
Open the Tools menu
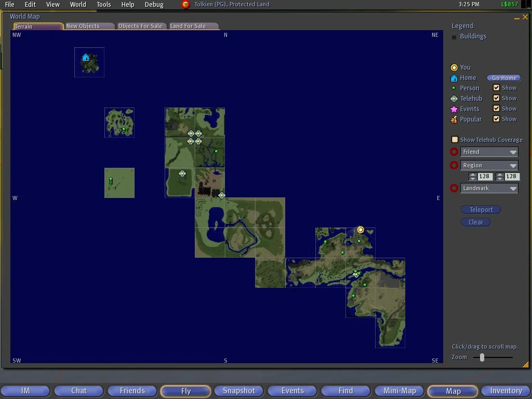pyautogui.click(x=104, y=4)
